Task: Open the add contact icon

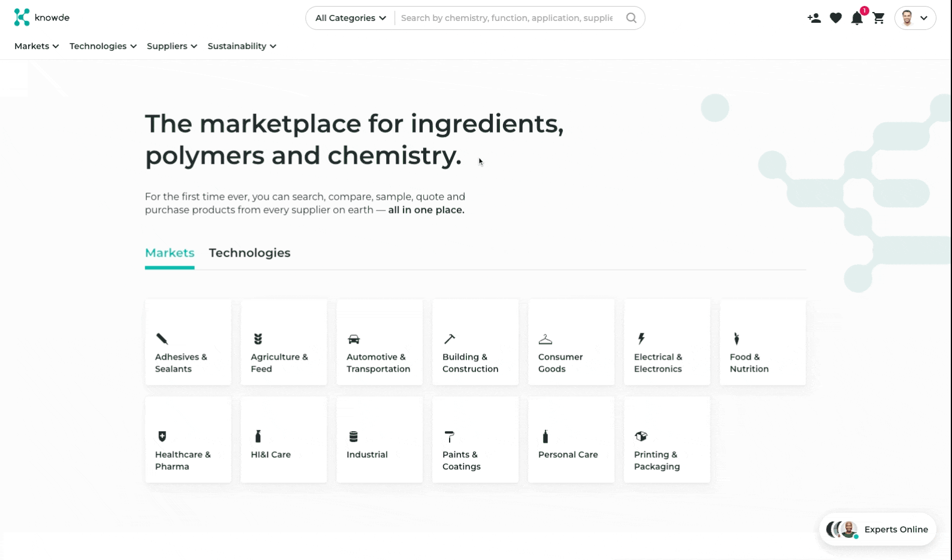Action: click(814, 18)
